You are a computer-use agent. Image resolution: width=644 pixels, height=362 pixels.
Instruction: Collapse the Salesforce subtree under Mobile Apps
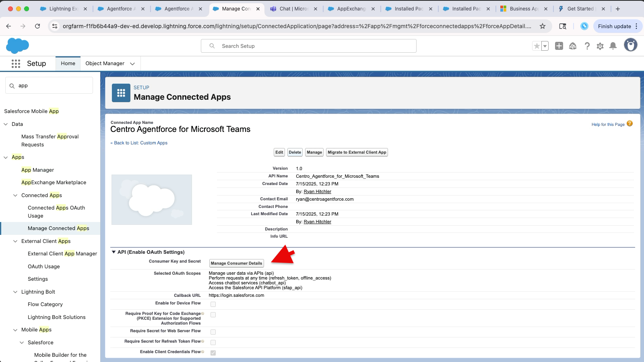[22, 343]
